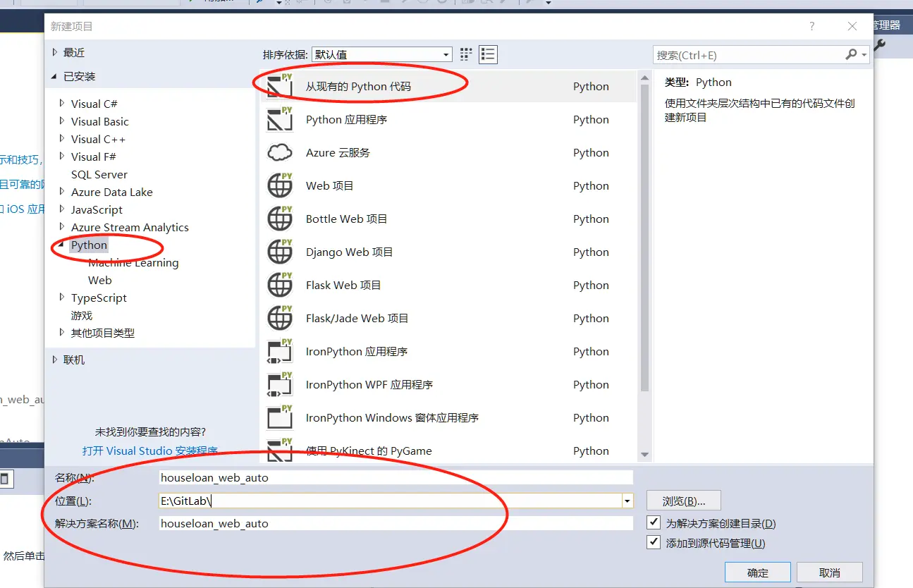Open the 位置 path dropdown arrow
Screen dimensions: 913x588
click(x=627, y=501)
